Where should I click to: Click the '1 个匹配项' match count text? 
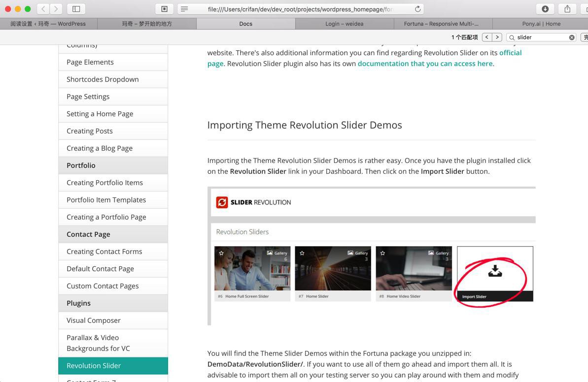[x=464, y=37]
